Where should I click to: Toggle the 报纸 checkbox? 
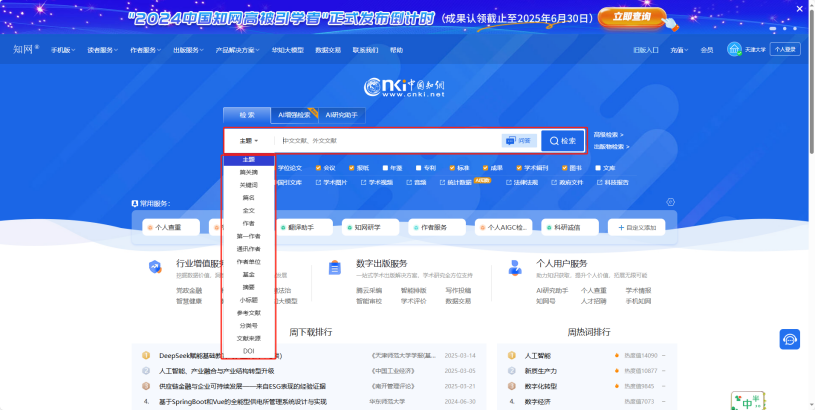coord(351,168)
